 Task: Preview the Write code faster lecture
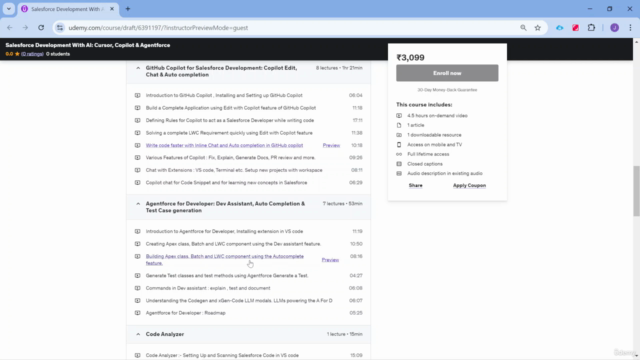coord(331,145)
